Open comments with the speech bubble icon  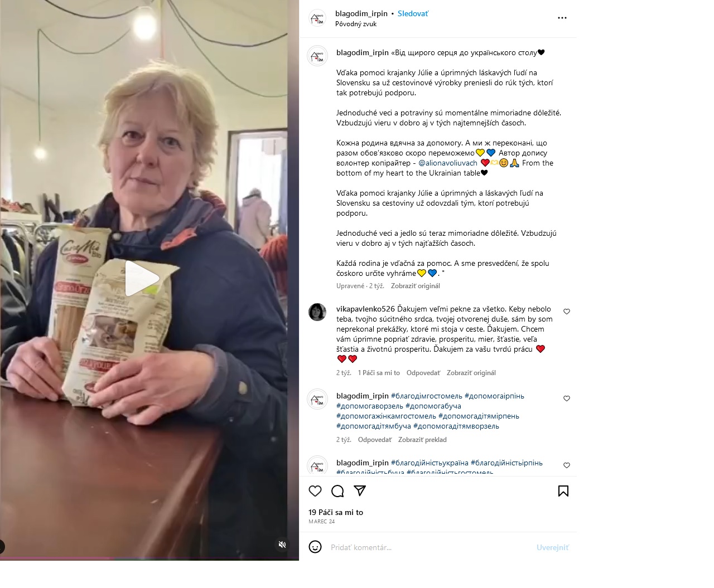(x=337, y=491)
